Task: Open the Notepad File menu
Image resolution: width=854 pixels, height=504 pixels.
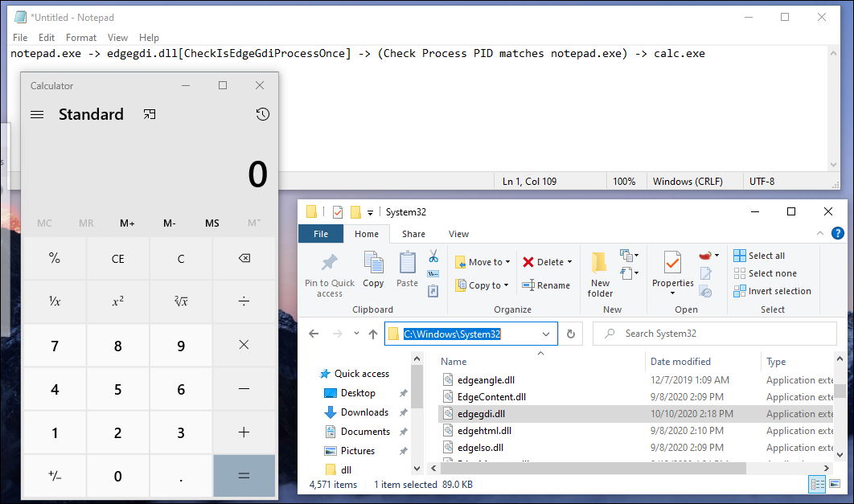Action: [20, 38]
